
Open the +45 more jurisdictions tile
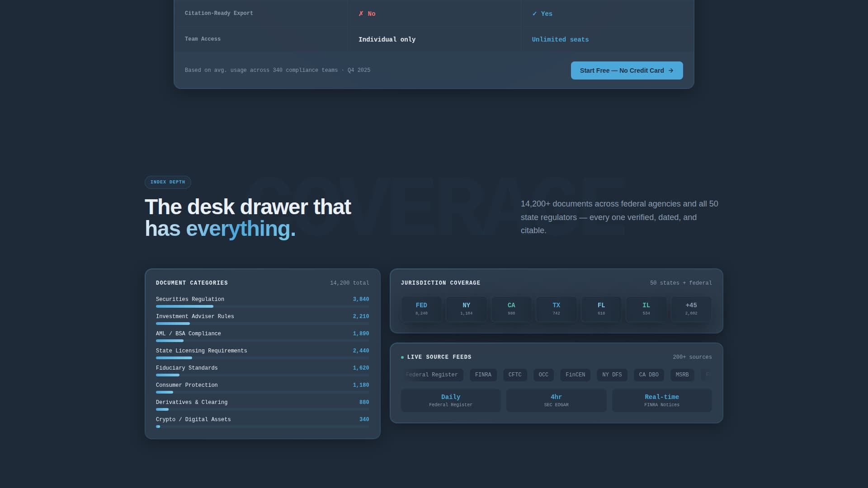691,309
